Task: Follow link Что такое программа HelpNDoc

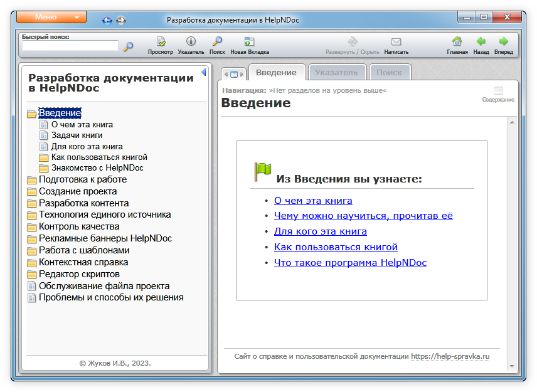Action: click(350, 263)
